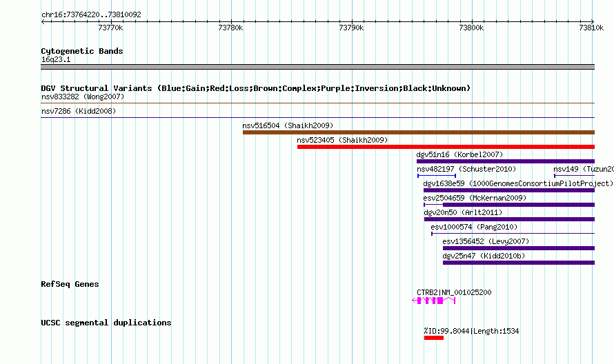Click the 73770k ruler tick label
Screen dimensions: 614x364
(110, 28)
